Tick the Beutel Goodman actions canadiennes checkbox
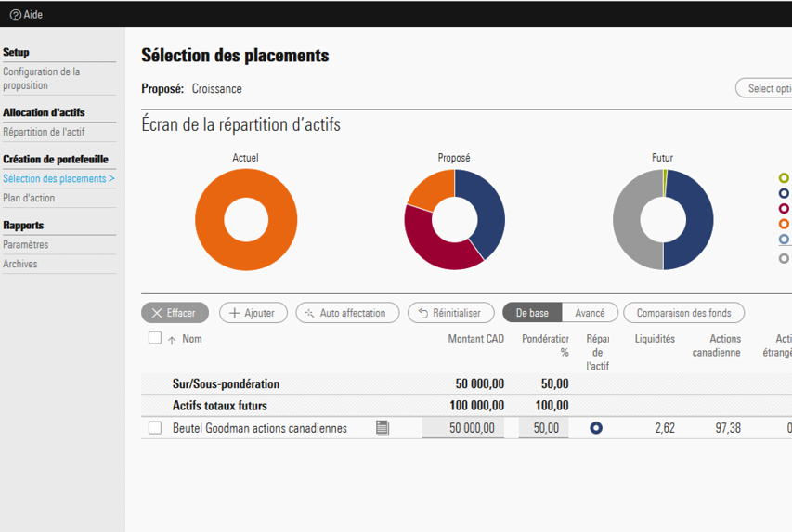The width and height of the screenshot is (792, 532). (x=155, y=428)
